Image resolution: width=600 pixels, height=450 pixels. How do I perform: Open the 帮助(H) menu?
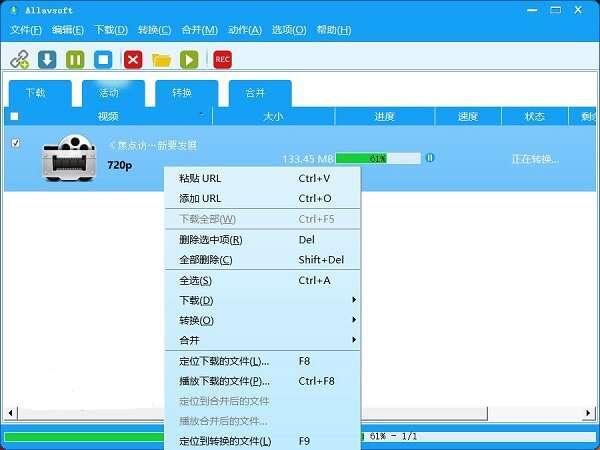pos(334,30)
